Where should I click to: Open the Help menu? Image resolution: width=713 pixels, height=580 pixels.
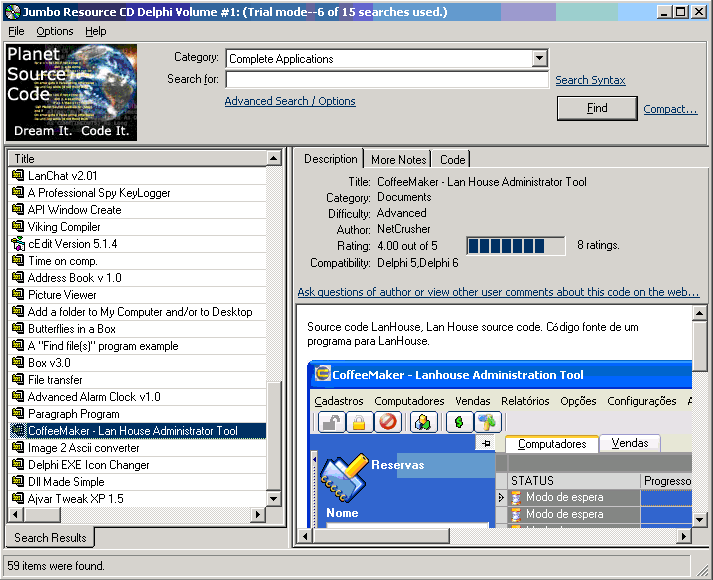(95, 31)
